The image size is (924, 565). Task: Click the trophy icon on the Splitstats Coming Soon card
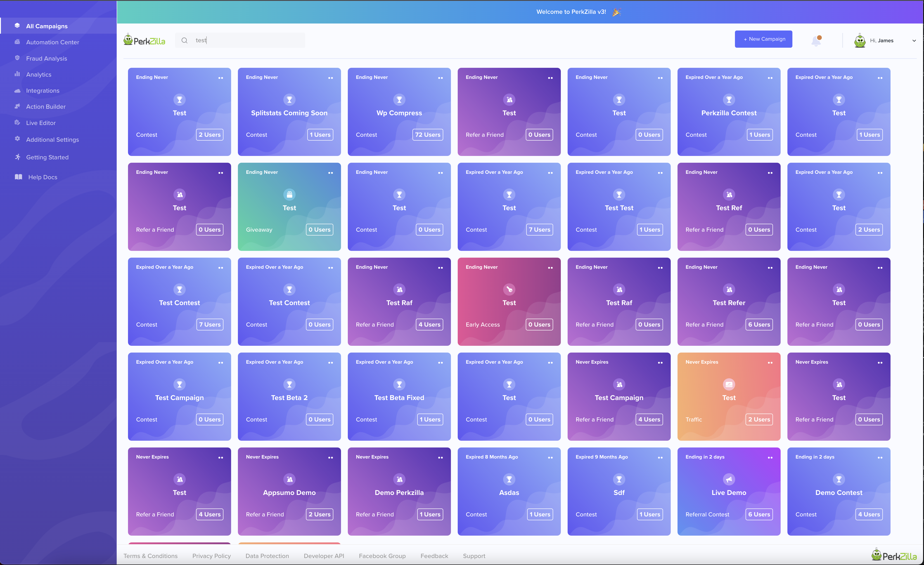click(289, 100)
